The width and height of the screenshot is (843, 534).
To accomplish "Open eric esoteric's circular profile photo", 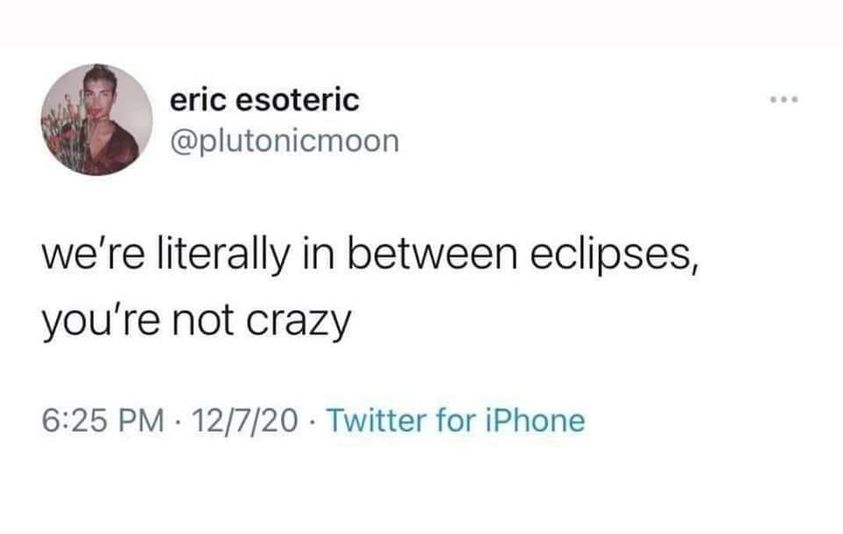I will pyautogui.click(x=97, y=119).
